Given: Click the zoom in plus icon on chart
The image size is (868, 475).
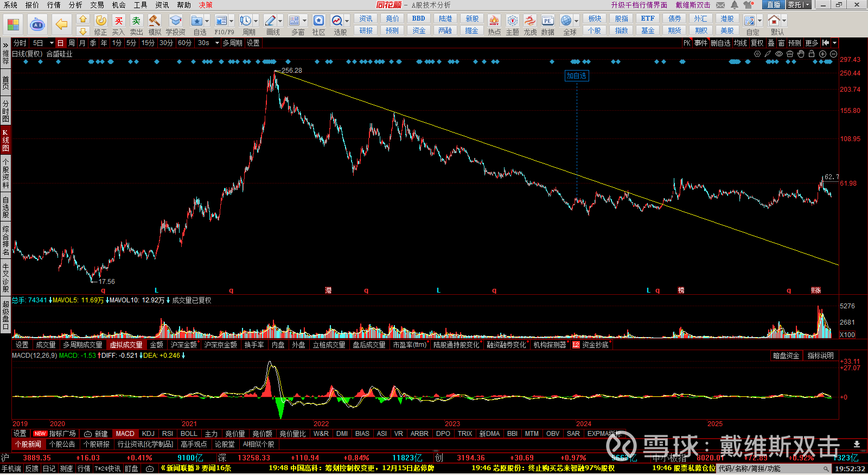Looking at the screenshot, I should 822,54.
